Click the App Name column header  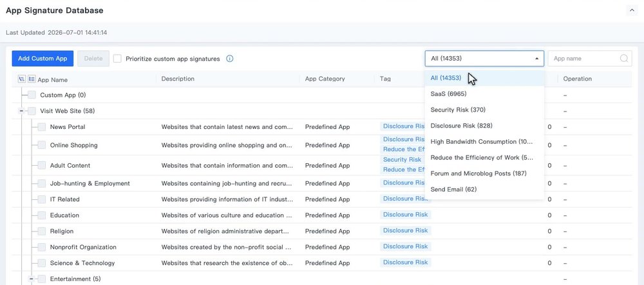pyautogui.click(x=53, y=79)
